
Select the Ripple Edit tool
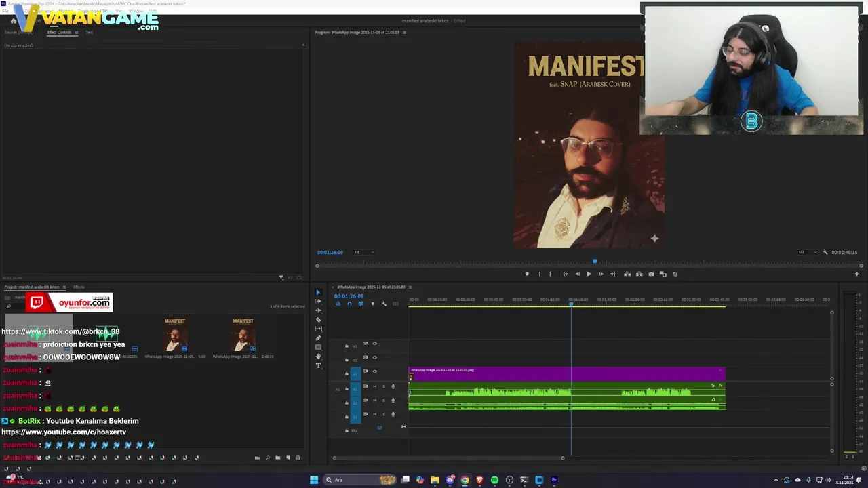318,310
